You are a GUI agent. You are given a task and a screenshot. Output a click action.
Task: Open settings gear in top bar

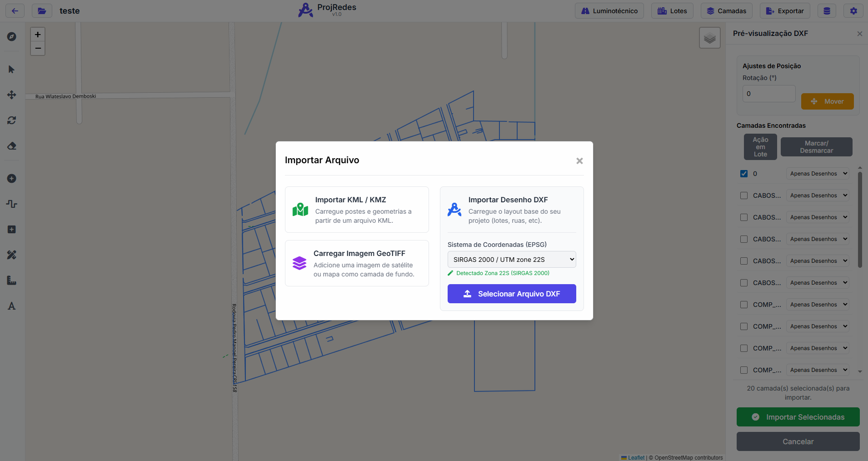click(853, 11)
